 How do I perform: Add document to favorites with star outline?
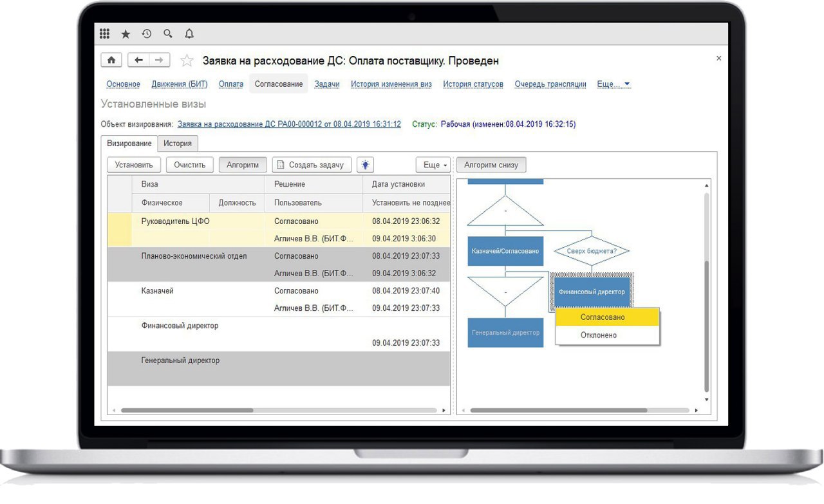[x=187, y=61]
